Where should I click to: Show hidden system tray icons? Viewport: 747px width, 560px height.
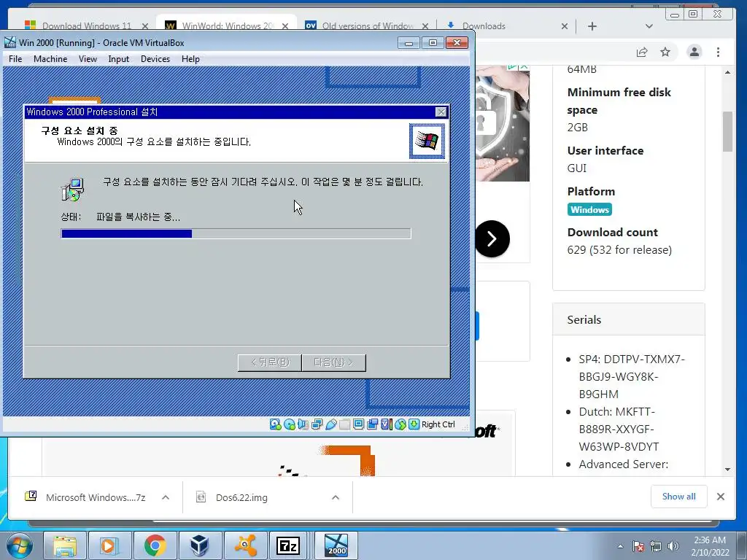click(x=620, y=546)
